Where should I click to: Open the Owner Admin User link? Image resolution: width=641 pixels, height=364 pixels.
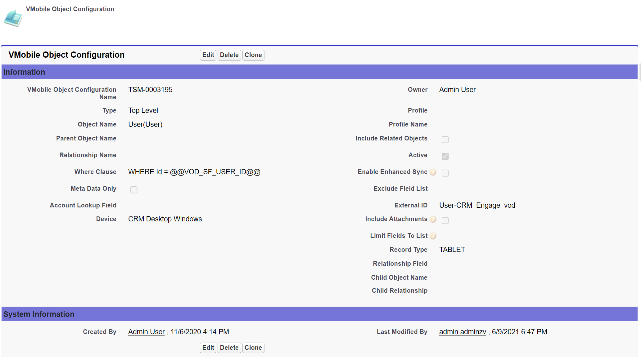pyautogui.click(x=457, y=90)
